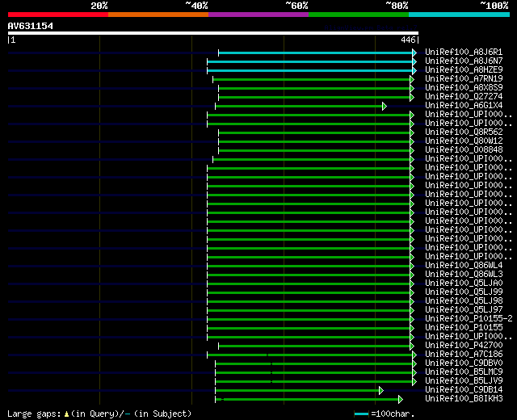517x420 pixels.
Task: Select the UniRef100_Q8R562 label
Action: point(464,132)
